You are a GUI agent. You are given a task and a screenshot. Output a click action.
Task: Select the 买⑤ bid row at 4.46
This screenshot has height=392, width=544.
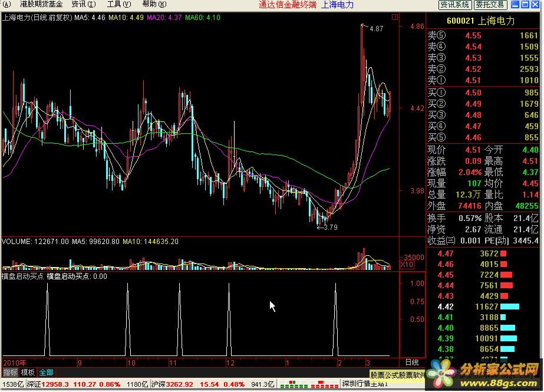[483, 137]
